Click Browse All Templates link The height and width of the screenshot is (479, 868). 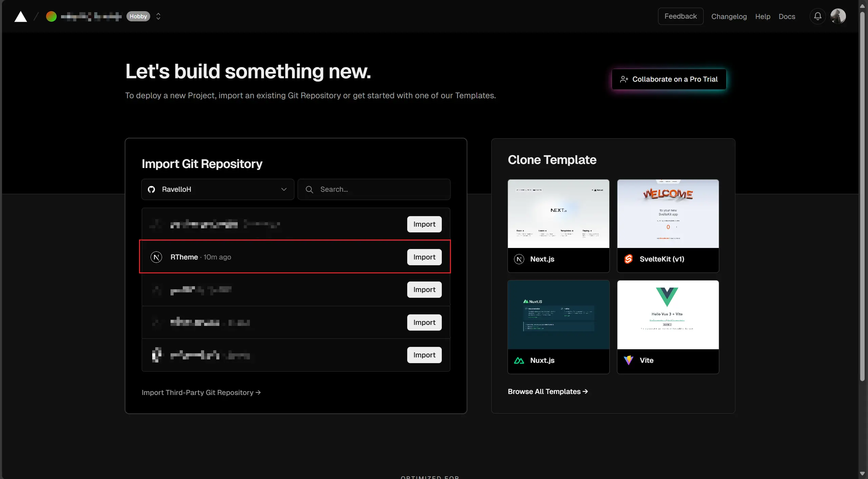pos(548,391)
